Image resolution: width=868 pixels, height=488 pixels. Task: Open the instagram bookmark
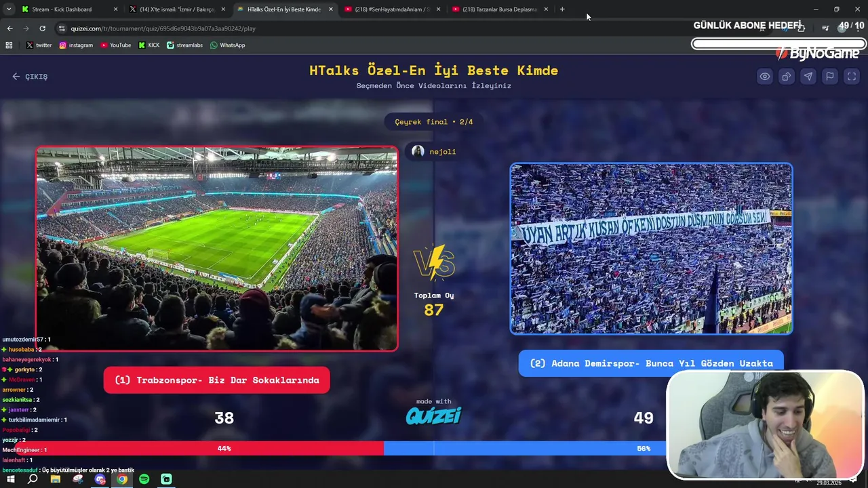76,45
